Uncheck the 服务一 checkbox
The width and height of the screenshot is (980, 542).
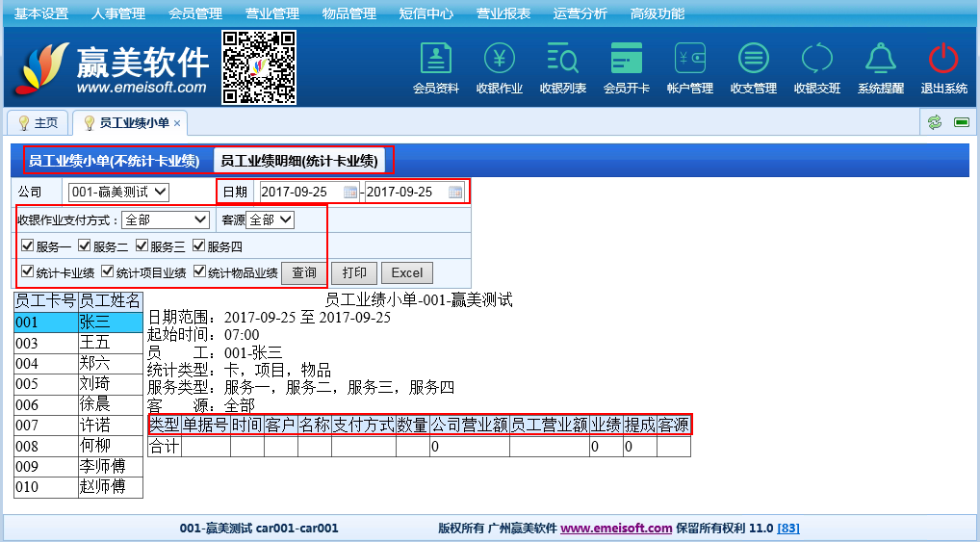(28, 246)
